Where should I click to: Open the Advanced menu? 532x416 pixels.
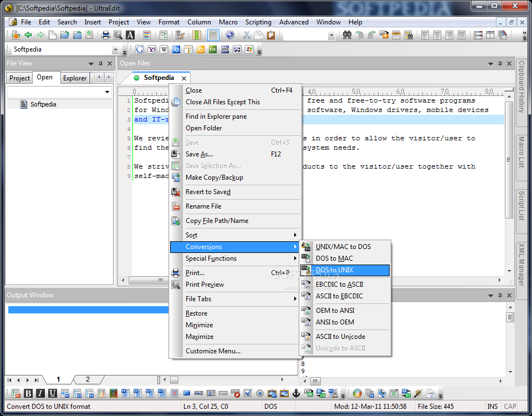pyautogui.click(x=294, y=22)
